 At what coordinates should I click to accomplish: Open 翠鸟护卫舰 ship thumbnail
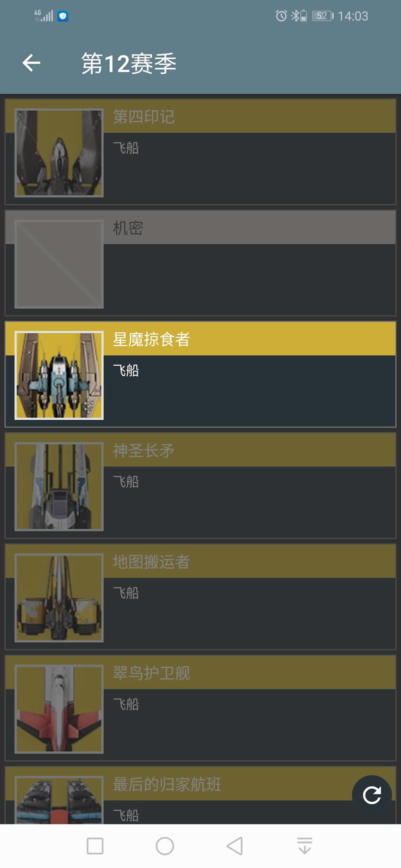click(59, 710)
